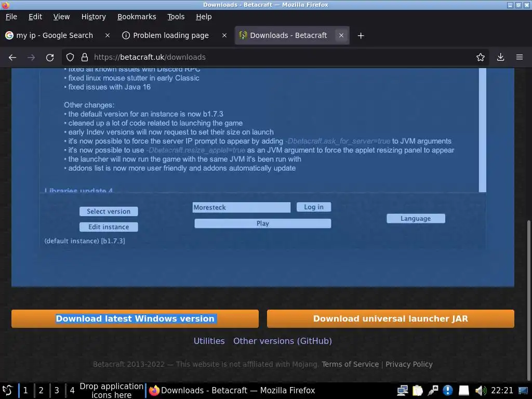Viewport: 532px width, 399px height.
Task: Open the File menu
Action: click(x=11, y=17)
